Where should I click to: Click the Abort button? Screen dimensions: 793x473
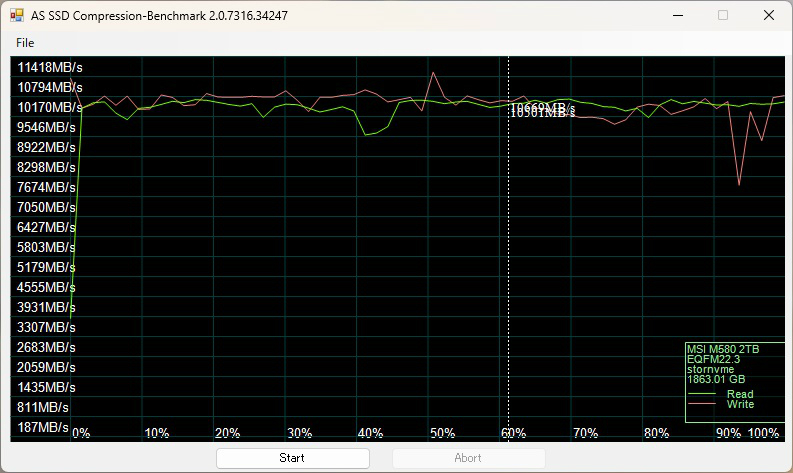click(468, 458)
